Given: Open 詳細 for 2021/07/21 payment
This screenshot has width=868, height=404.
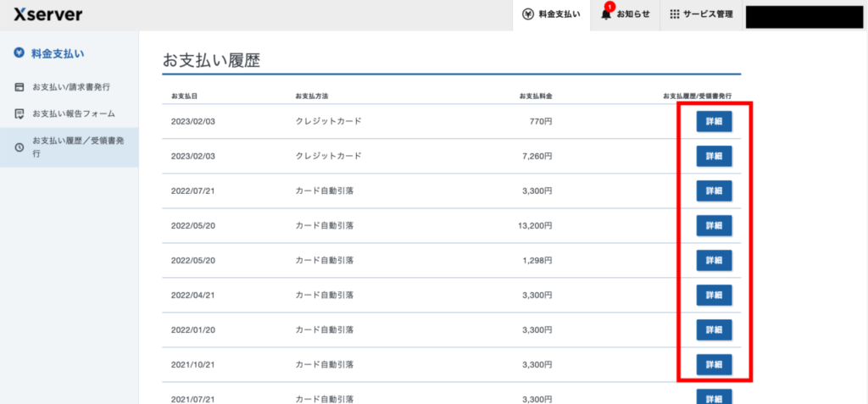Looking at the screenshot, I should coord(714,397).
